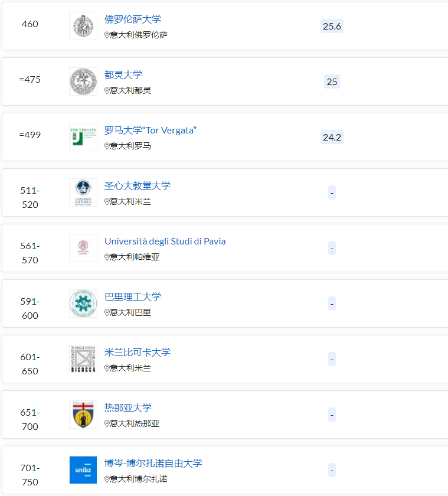Open the 佛罗伦萨大学 university link

(133, 19)
